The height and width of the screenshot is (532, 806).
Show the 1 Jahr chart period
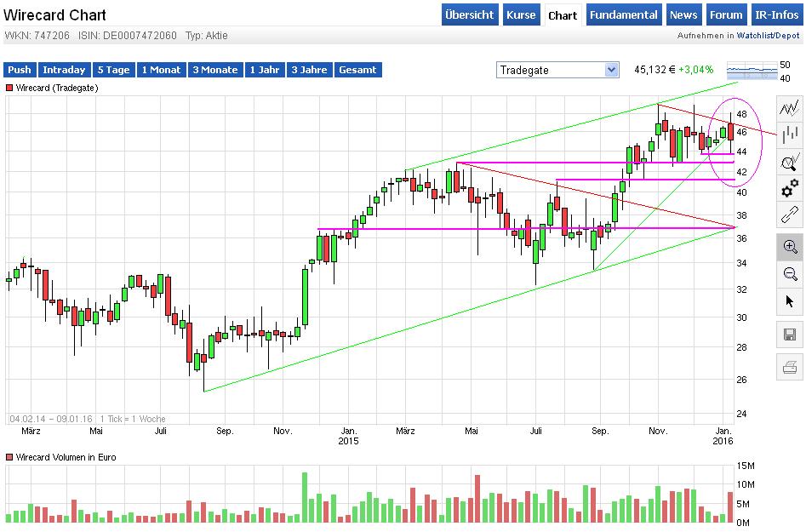coord(264,70)
